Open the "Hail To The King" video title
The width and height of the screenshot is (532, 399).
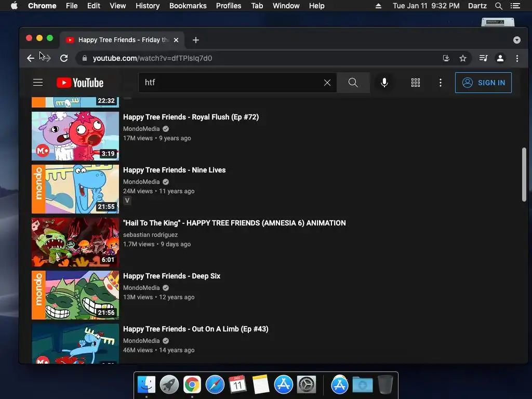point(234,223)
